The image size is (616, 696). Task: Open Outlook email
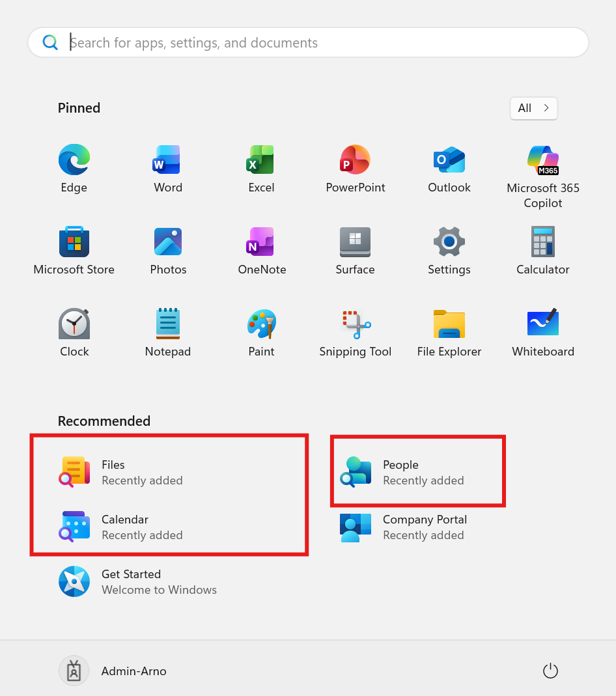click(x=449, y=168)
